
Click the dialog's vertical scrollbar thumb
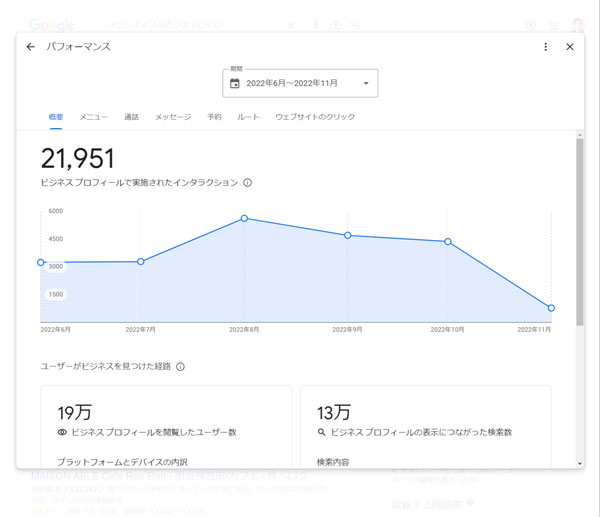point(580,232)
